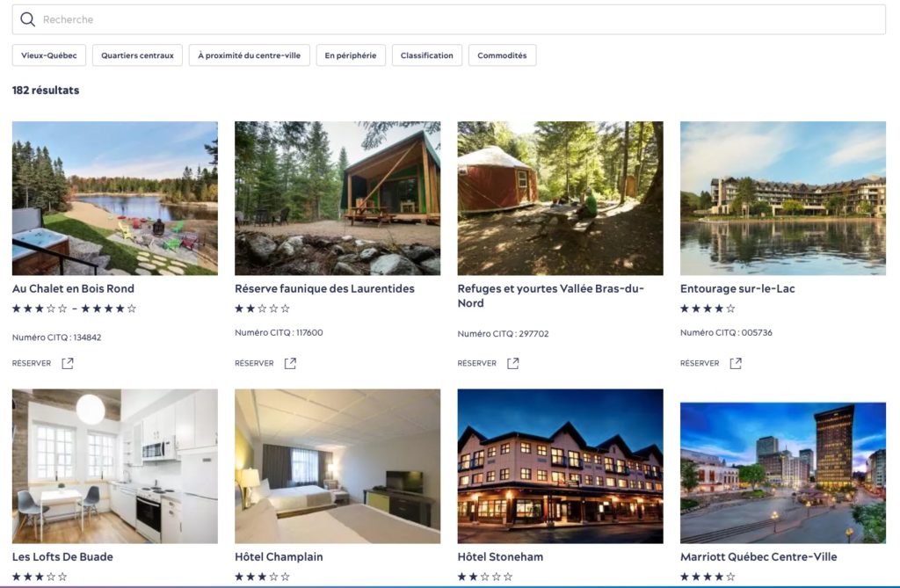900x588 pixels.
Task: Click the Recherche search field
Action: tap(449, 19)
